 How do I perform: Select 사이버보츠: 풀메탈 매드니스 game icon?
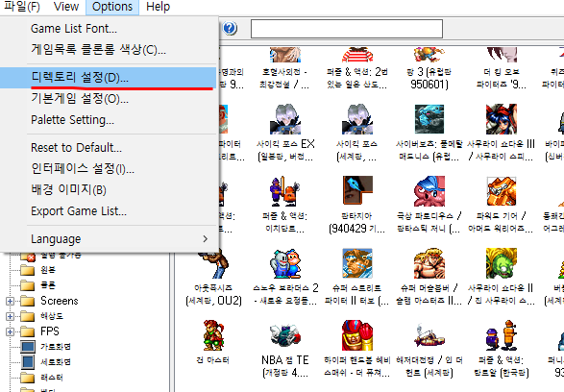[429, 119]
